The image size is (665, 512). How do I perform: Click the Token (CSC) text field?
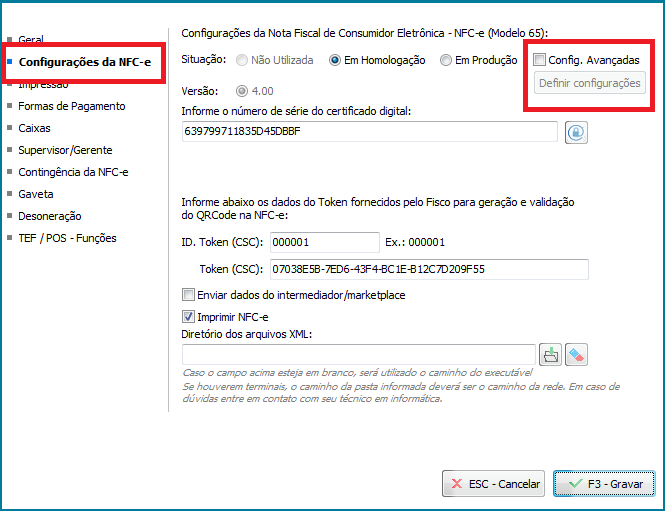428,269
